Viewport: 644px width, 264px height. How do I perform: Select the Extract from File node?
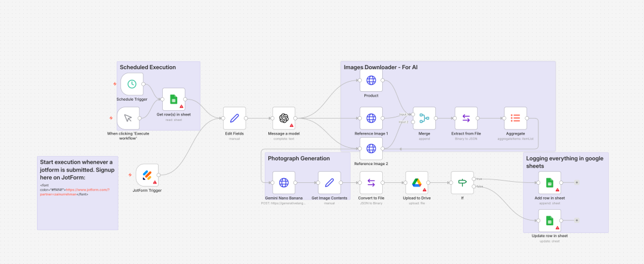(466, 118)
